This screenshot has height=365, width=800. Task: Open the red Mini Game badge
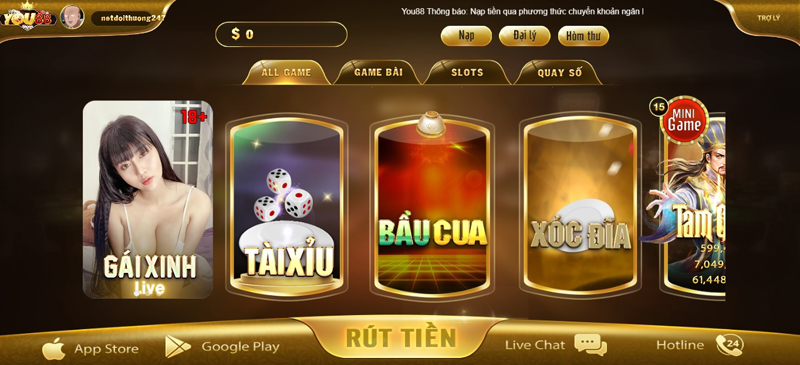coord(684,121)
